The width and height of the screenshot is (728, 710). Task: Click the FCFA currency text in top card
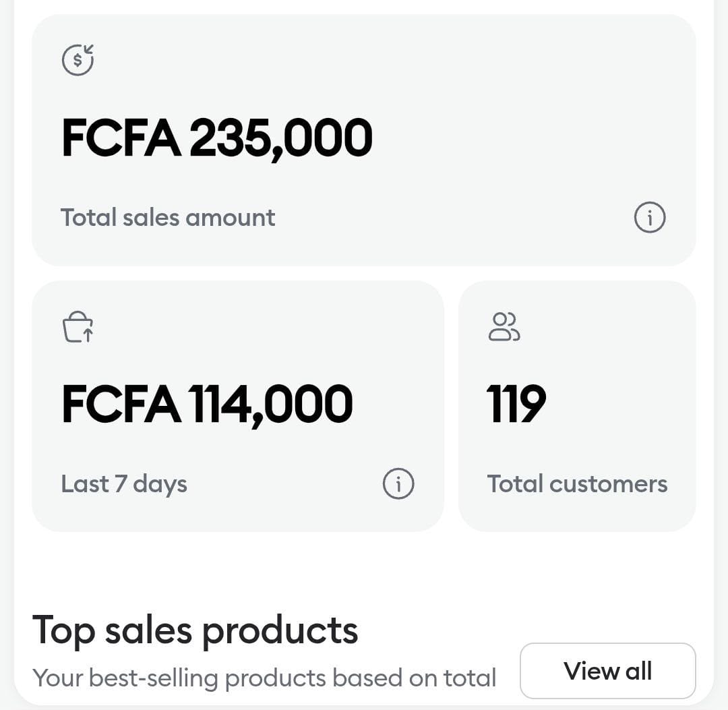pos(121,138)
